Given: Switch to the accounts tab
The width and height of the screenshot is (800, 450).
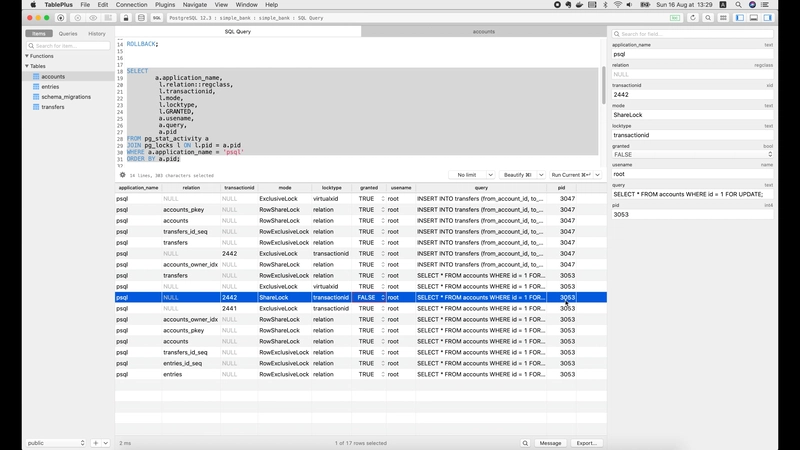Looking at the screenshot, I should pyautogui.click(x=484, y=32).
